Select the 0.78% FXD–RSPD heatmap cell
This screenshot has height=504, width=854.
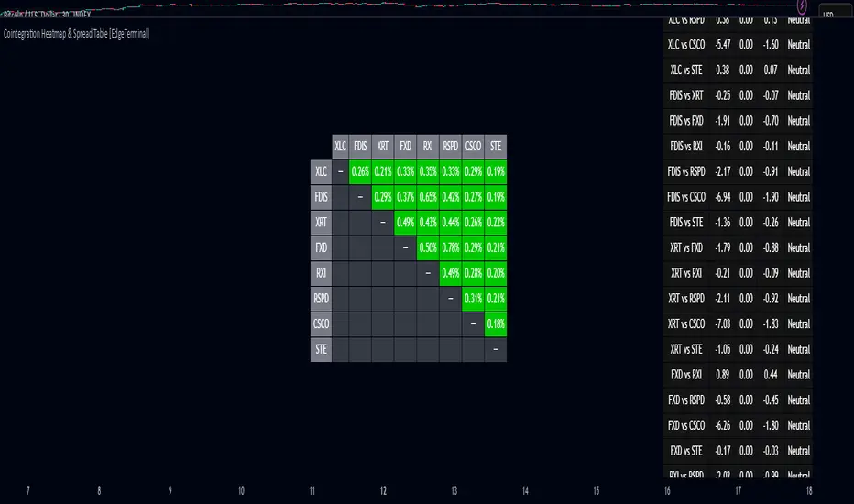pyautogui.click(x=450, y=247)
